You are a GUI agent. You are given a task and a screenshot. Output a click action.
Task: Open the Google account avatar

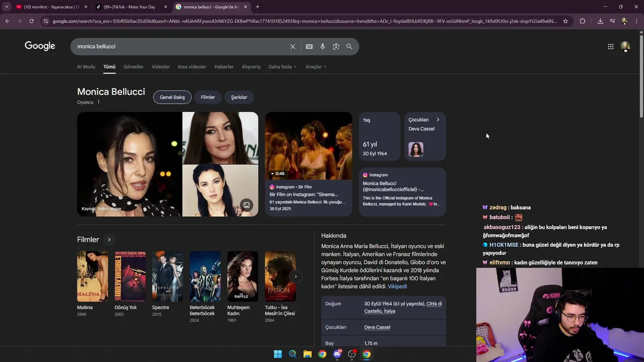click(625, 46)
